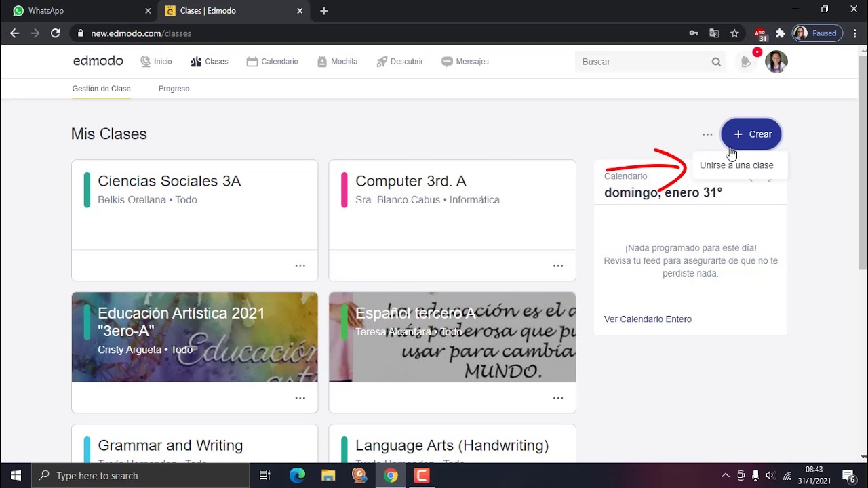Image resolution: width=868 pixels, height=488 pixels.
Task: Switch to the Progreso tab
Action: coord(174,89)
